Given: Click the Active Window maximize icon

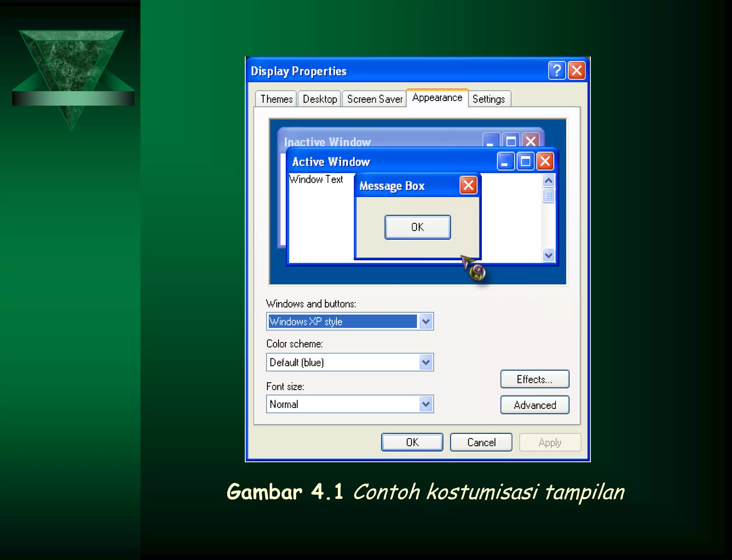Looking at the screenshot, I should [525, 161].
